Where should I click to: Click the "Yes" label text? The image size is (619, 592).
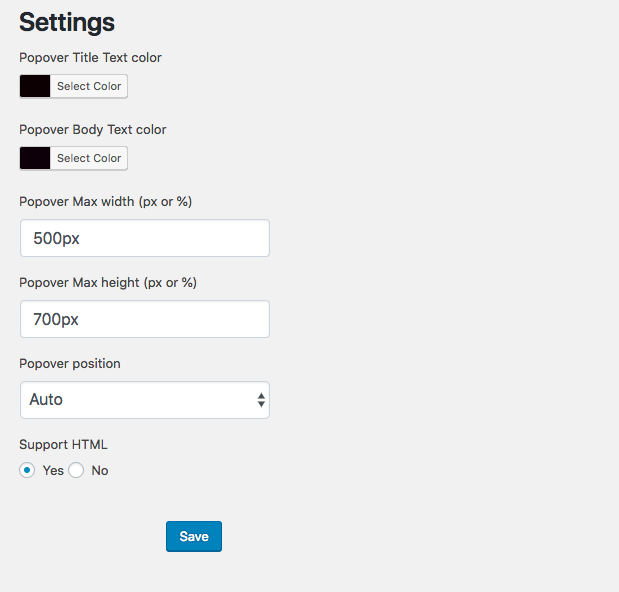(53, 470)
